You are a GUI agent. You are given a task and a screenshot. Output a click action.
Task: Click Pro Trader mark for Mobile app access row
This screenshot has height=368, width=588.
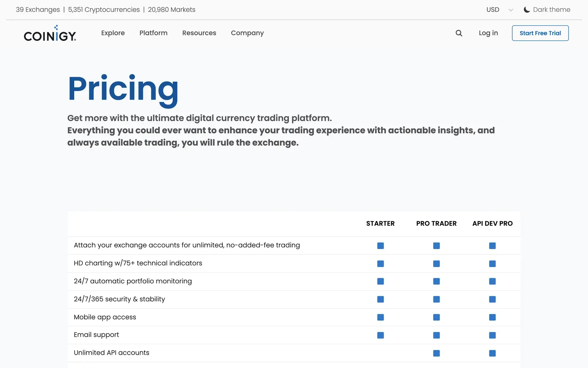[x=436, y=317]
